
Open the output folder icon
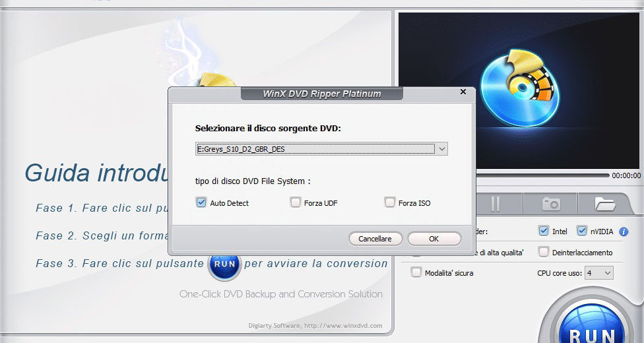[604, 204]
